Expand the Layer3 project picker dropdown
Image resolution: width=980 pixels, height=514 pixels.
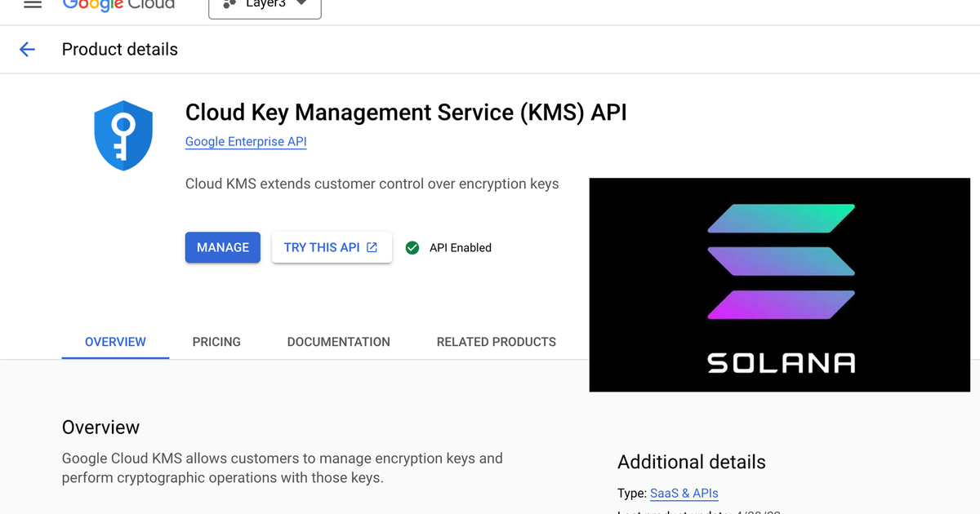(301, 5)
